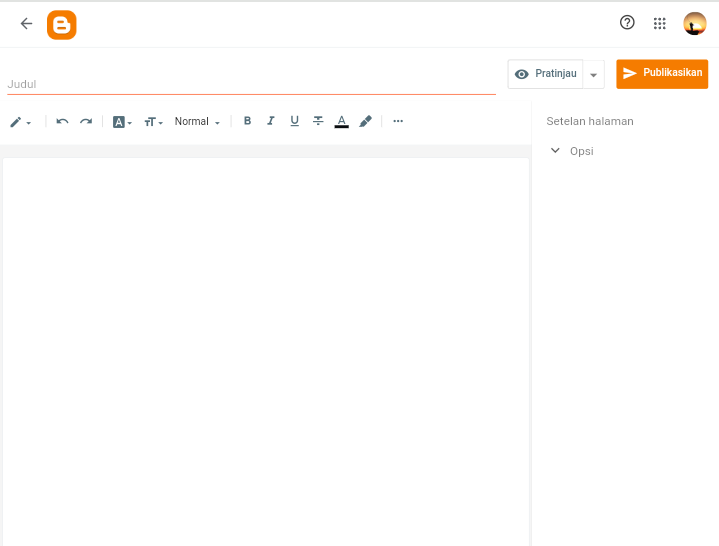Click the Setelan halaman heading
Image resolution: width=719 pixels, height=546 pixels.
click(590, 121)
